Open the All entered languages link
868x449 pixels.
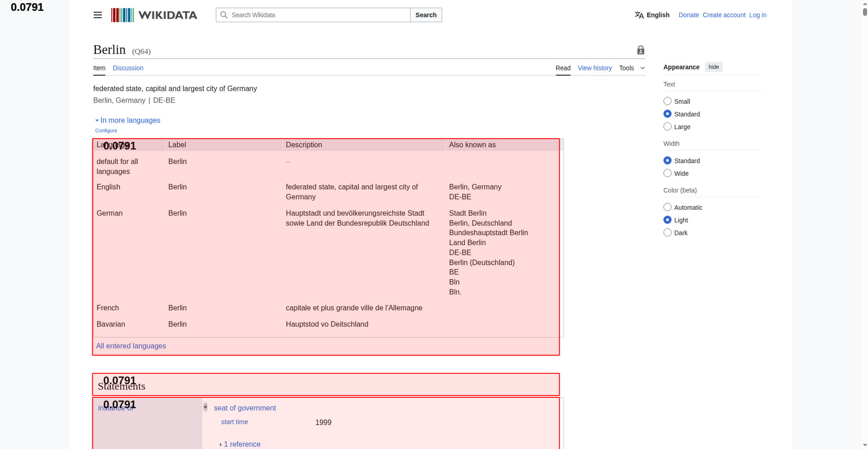131,346
